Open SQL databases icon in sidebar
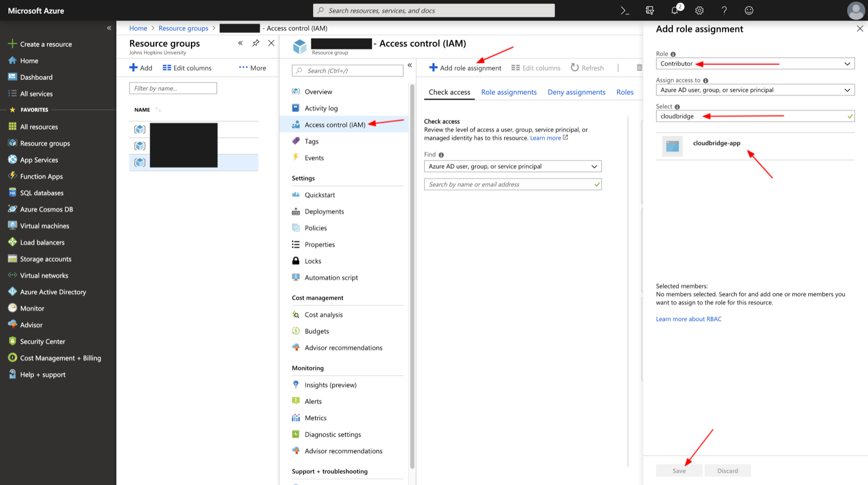The image size is (868, 485). [x=12, y=193]
